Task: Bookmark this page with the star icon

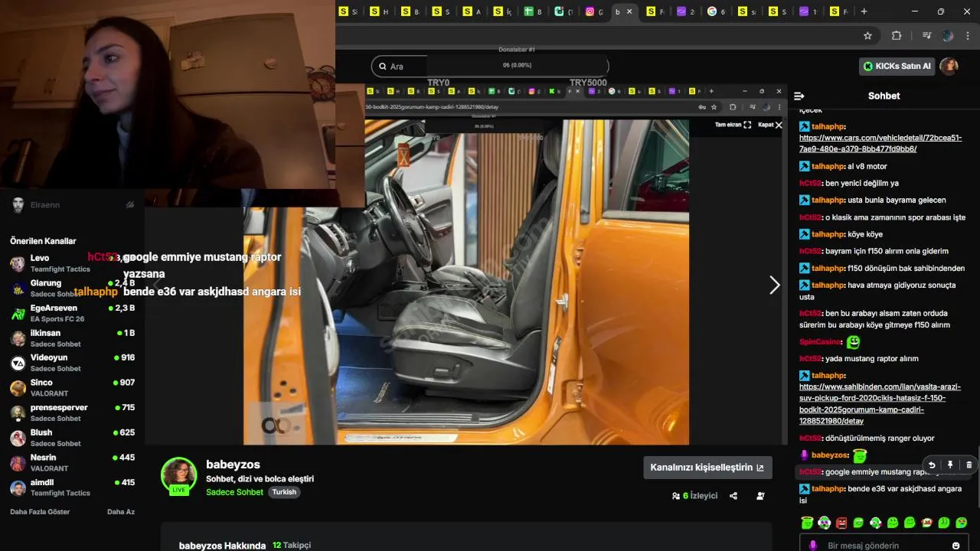Action: [867, 35]
